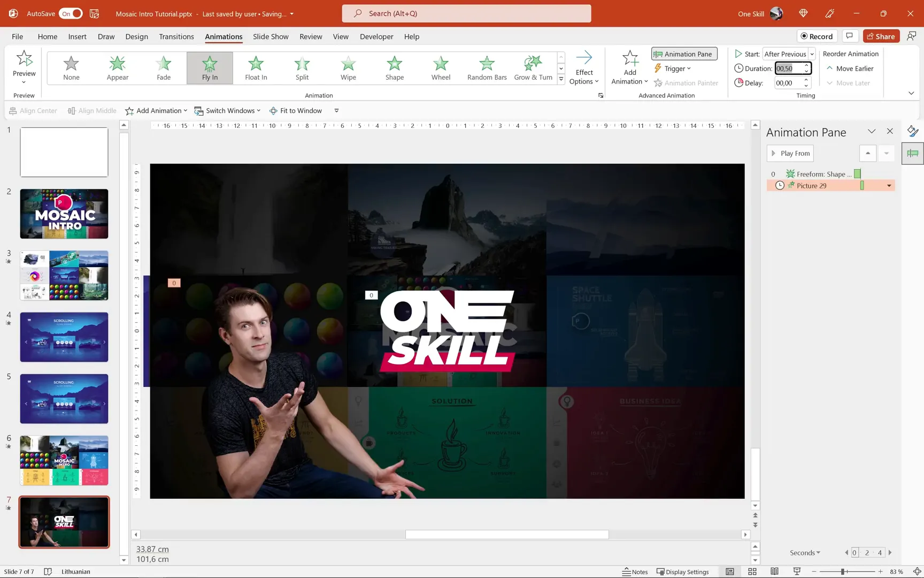Screen dimensions: 924x578
Task: Open the Trigger dropdown
Action: 673,69
